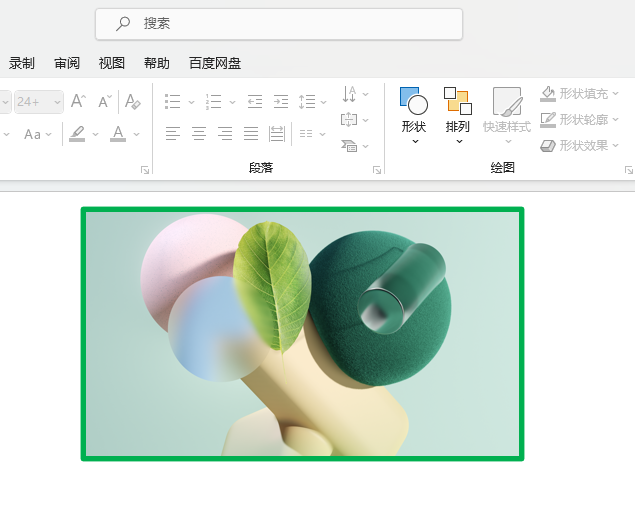Screen dimensions: 635x509
Task: Open the 形状 shapes gallery
Action: pyautogui.click(x=414, y=115)
